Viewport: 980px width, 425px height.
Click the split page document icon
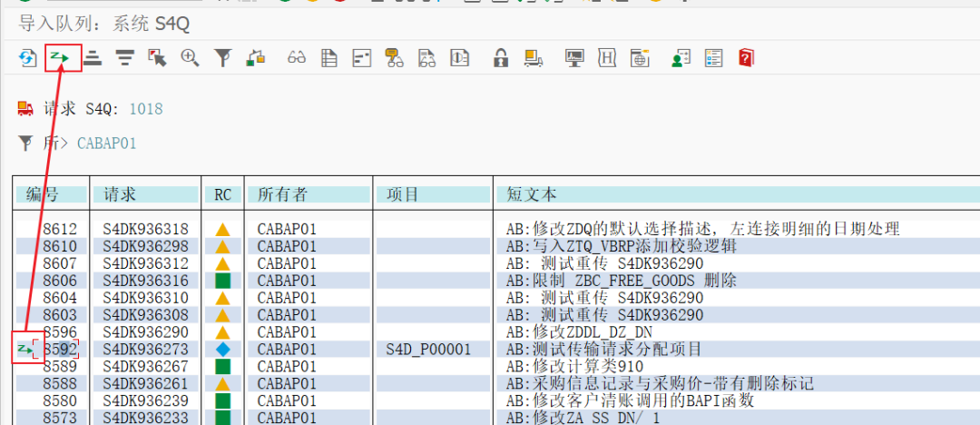click(460, 58)
